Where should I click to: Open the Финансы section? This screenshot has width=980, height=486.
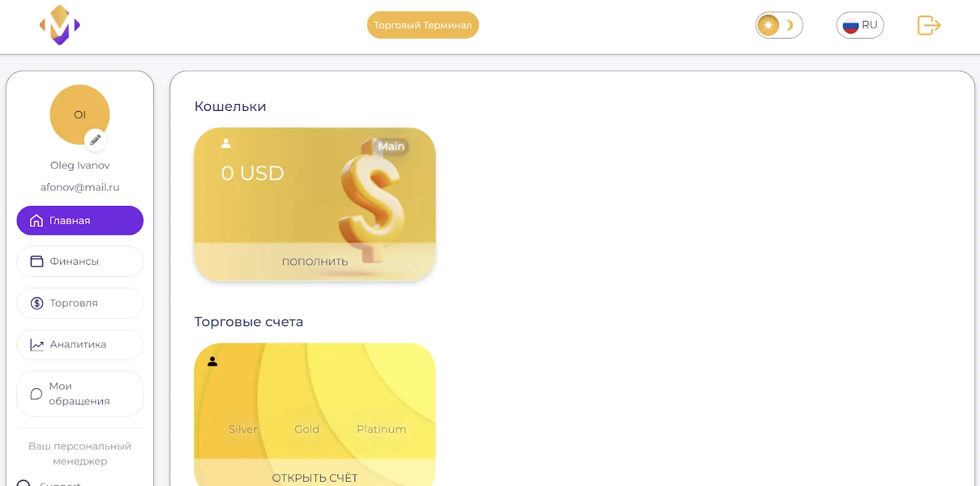[x=80, y=262]
